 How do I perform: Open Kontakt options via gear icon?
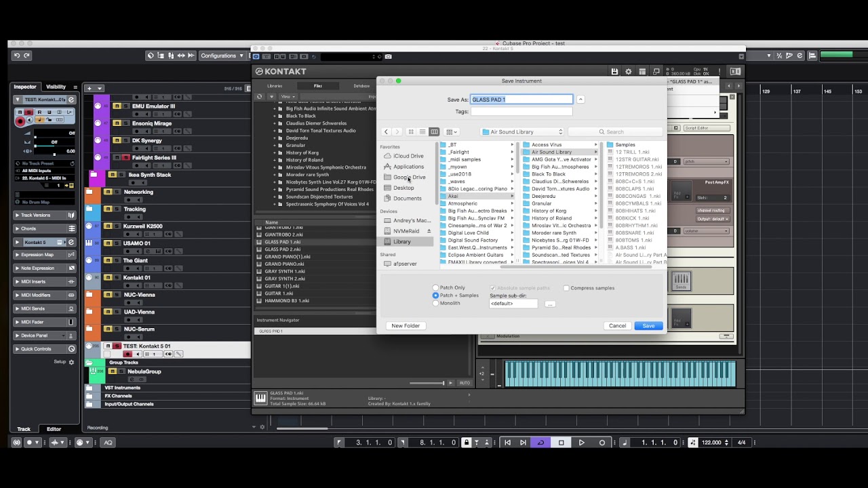coord(629,71)
